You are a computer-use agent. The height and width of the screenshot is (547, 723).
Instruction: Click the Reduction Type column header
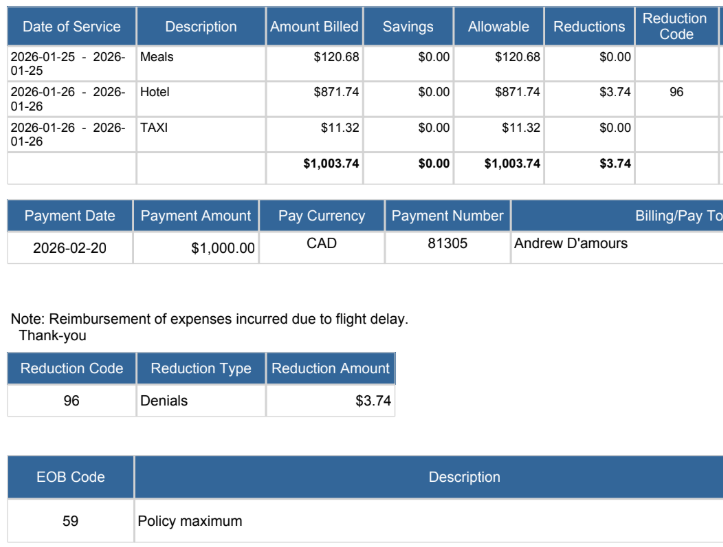click(201, 368)
